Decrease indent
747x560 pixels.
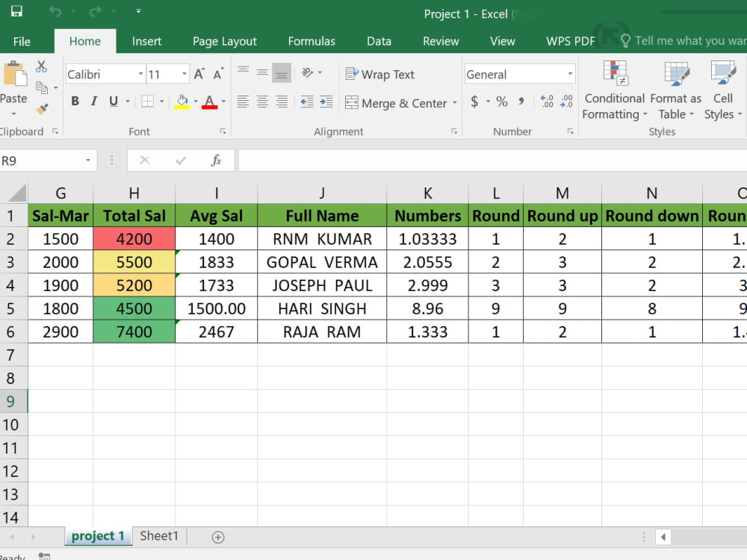pos(307,102)
